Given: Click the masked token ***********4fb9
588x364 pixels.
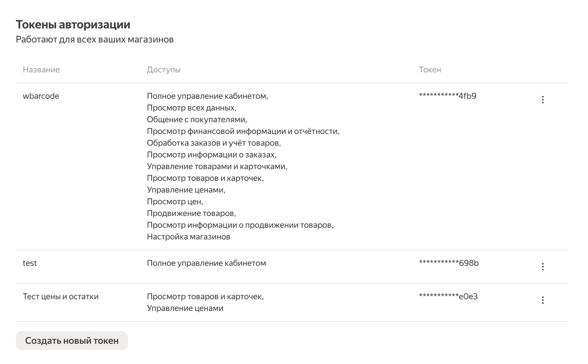Looking at the screenshot, I should tap(448, 95).
